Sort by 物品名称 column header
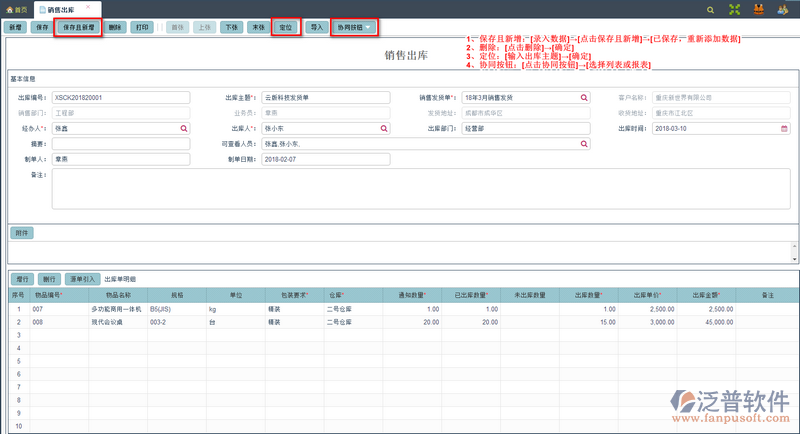 pos(118,295)
